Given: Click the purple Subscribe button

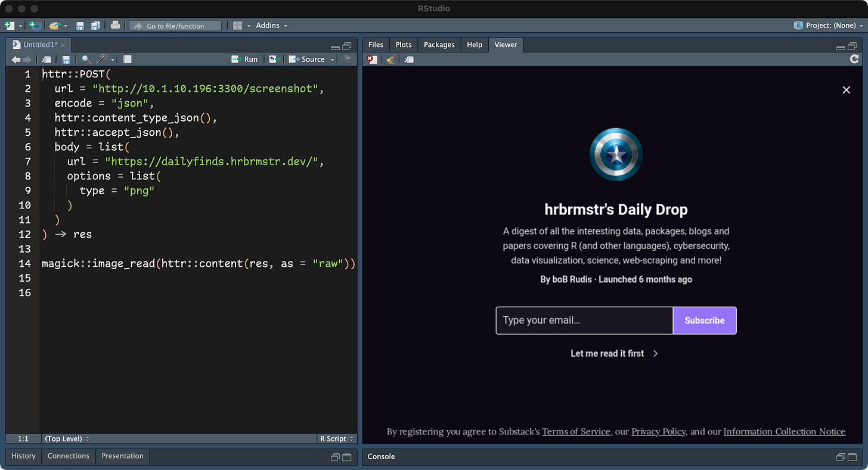Looking at the screenshot, I should 705,320.
